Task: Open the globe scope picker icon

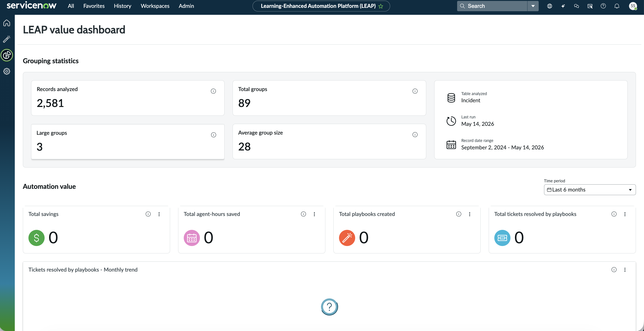Action: pos(549,6)
